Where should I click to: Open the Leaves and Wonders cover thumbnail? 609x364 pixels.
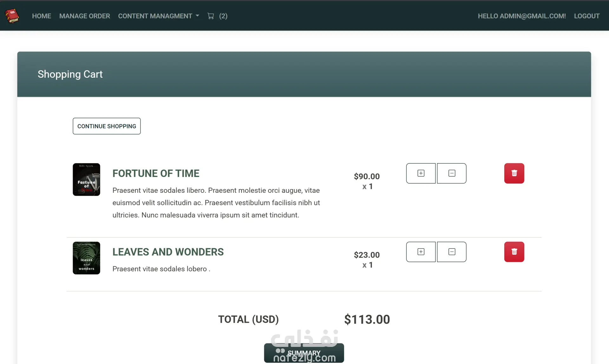tap(86, 258)
